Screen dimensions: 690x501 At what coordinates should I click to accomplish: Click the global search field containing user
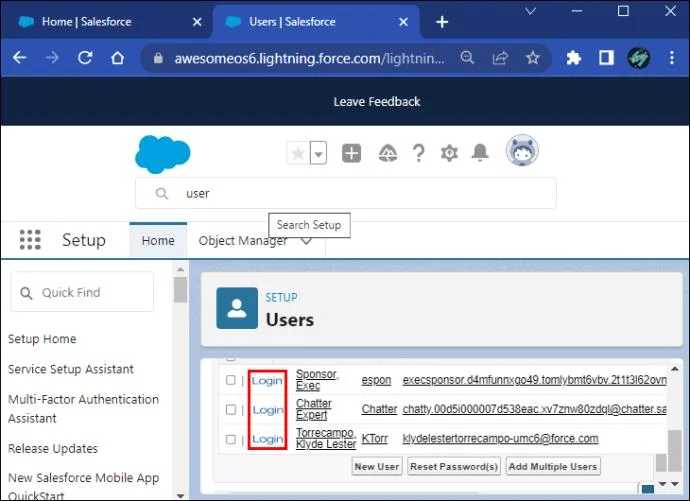(346, 193)
